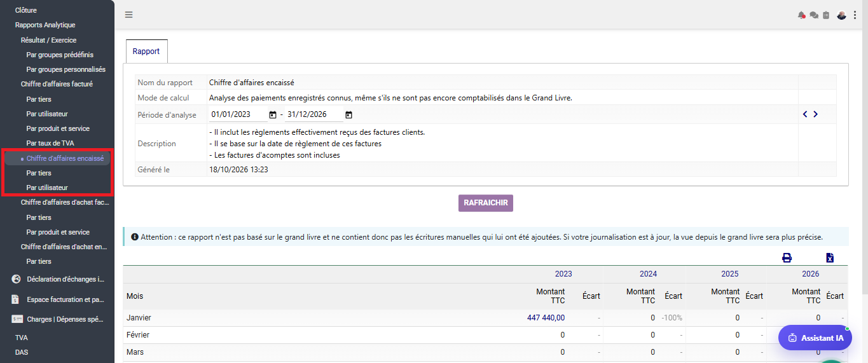Click the Janvier row label
This screenshot has width=868, height=363.
pyautogui.click(x=139, y=318)
